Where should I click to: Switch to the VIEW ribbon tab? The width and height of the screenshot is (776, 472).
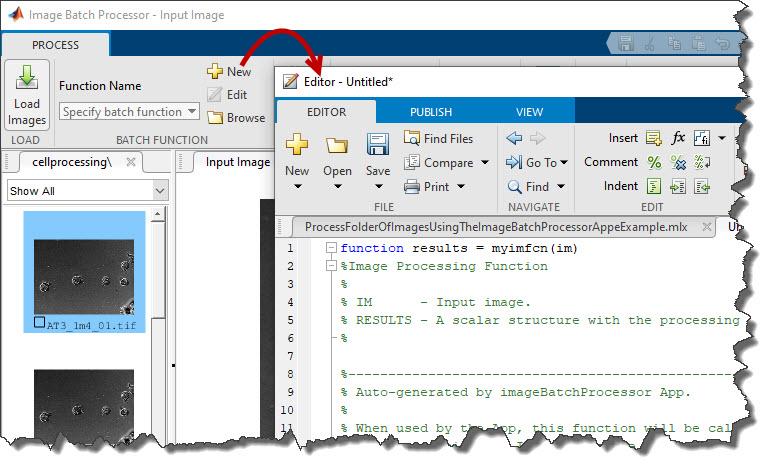point(529,112)
